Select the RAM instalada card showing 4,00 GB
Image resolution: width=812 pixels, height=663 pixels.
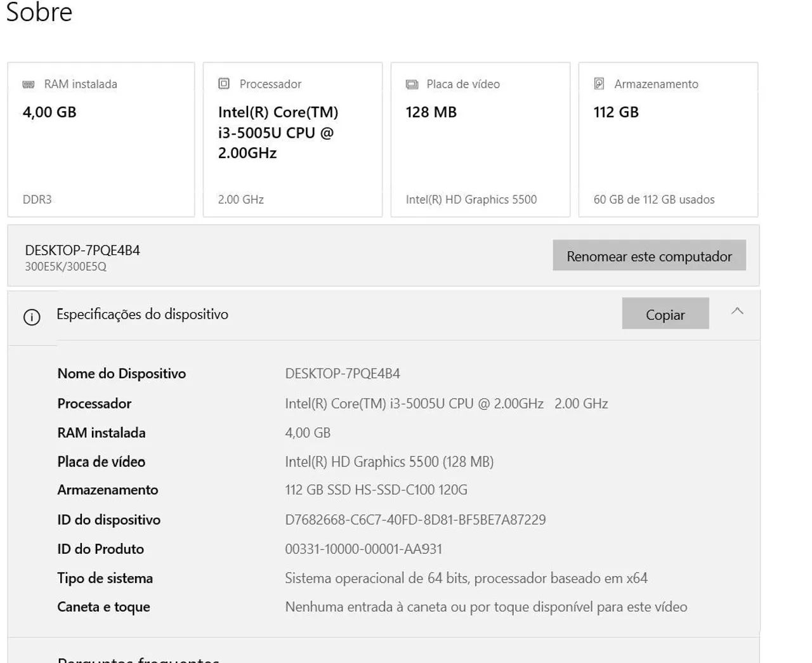click(101, 138)
